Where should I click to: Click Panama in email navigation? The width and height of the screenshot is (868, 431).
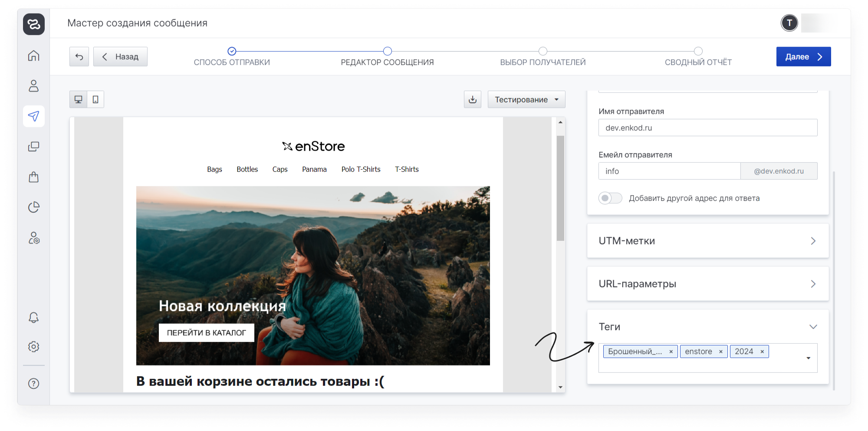(x=314, y=169)
